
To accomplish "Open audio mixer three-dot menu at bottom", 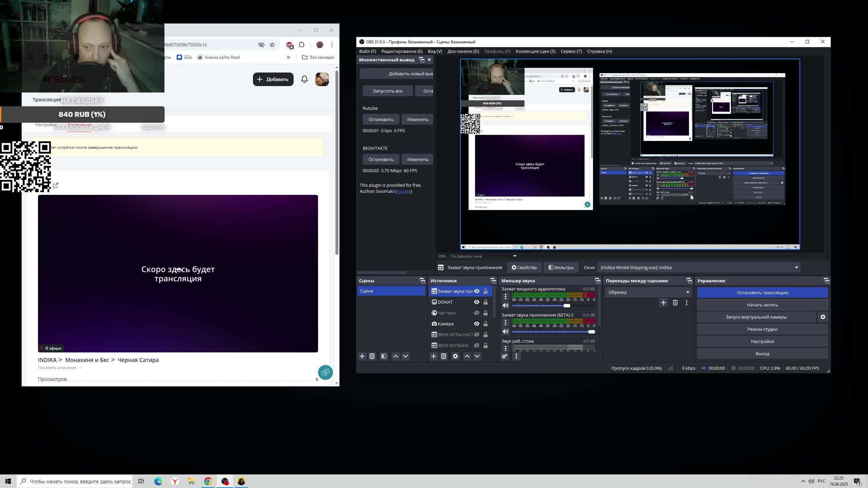I will (x=516, y=356).
